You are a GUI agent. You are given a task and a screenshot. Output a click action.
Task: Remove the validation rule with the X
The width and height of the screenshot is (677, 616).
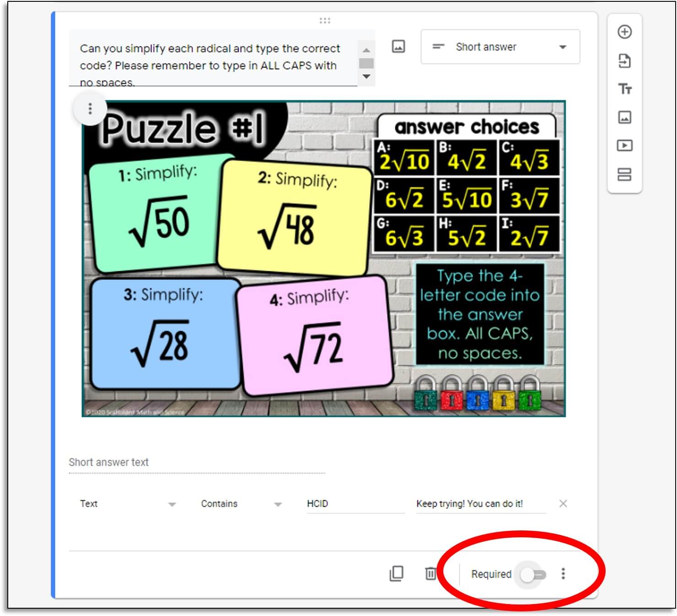click(x=563, y=504)
